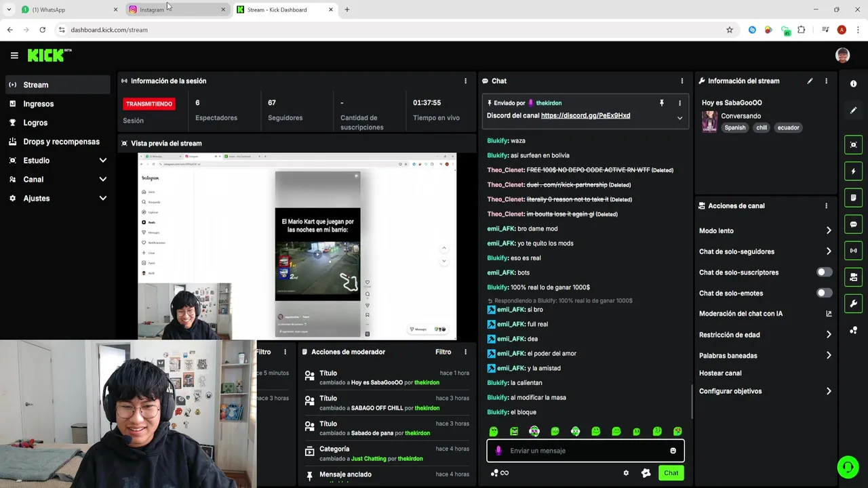Click the camera panel icon in right rail
The image size is (868, 488).
(853, 277)
